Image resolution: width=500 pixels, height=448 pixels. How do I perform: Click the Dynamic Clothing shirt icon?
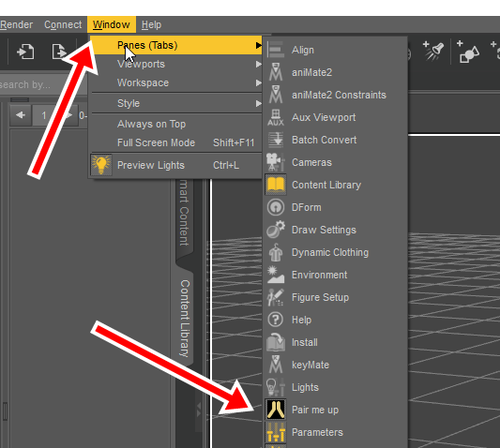coord(276,252)
